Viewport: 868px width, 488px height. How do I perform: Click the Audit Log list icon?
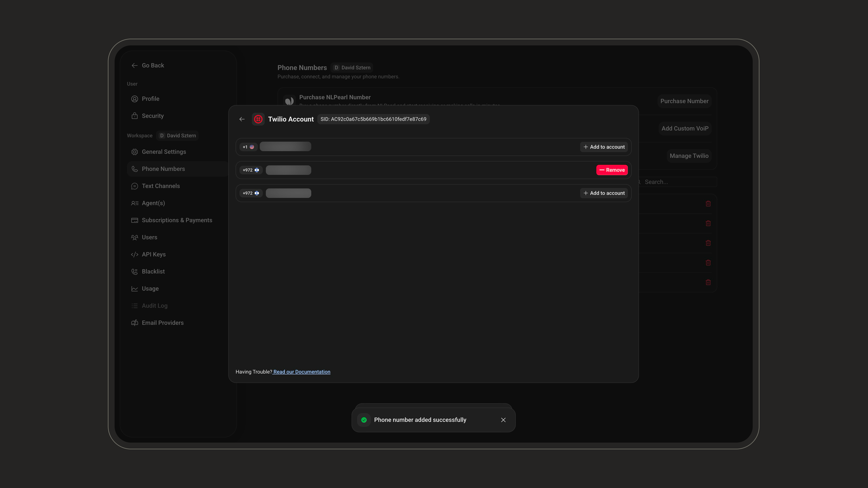click(x=134, y=306)
